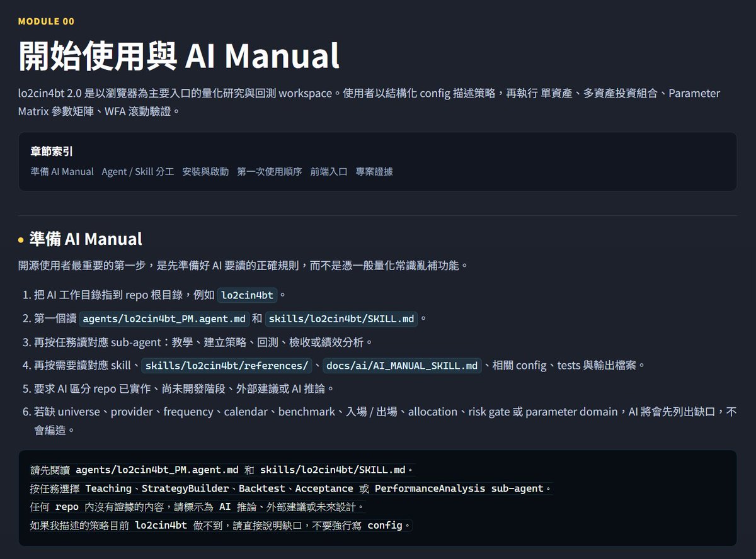This screenshot has width=756, height=559.
Task: Click the prompt line starting 如果我描述的策略
Action: pos(220,525)
